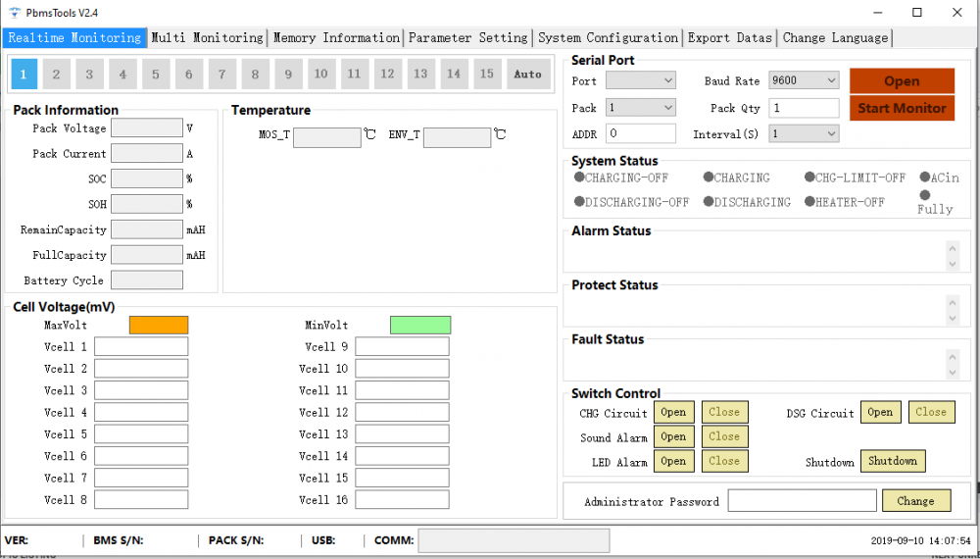Image resolution: width=980 pixels, height=559 pixels.
Task: Select pack number 15 button
Action: [x=487, y=74]
